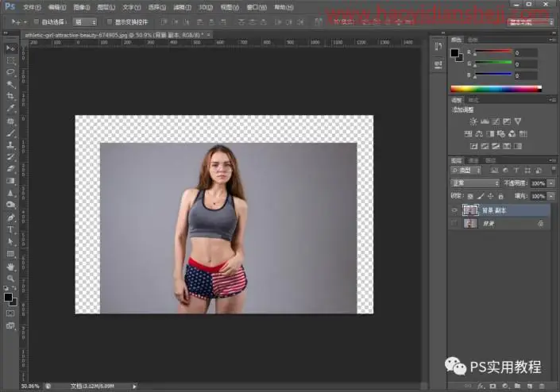
Task: Open the Properties panel icon in the dock
Action: [x=438, y=64]
